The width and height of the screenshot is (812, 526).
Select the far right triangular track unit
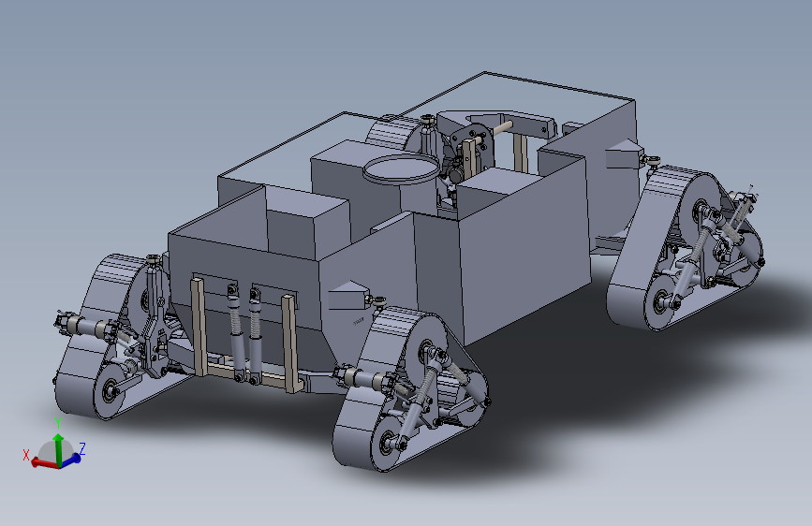pyautogui.click(x=684, y=247)
